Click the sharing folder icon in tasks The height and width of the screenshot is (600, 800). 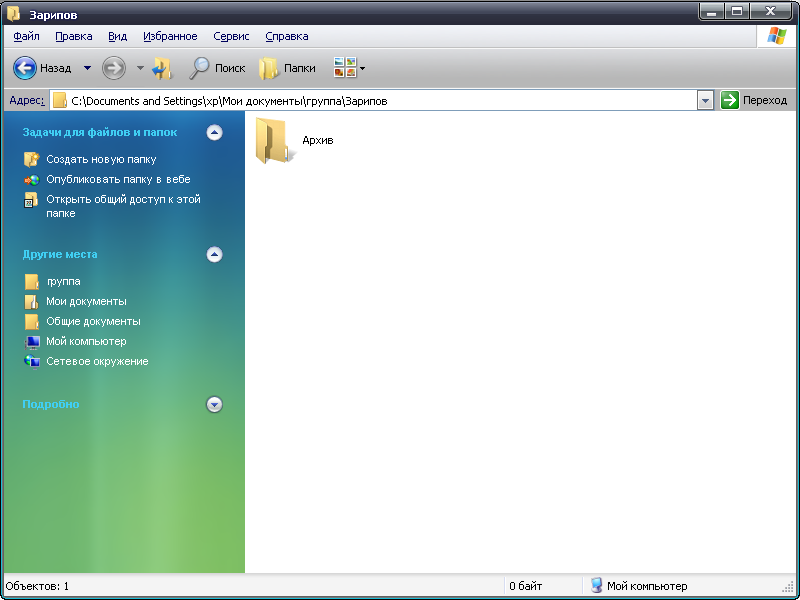tap(32, 200)
